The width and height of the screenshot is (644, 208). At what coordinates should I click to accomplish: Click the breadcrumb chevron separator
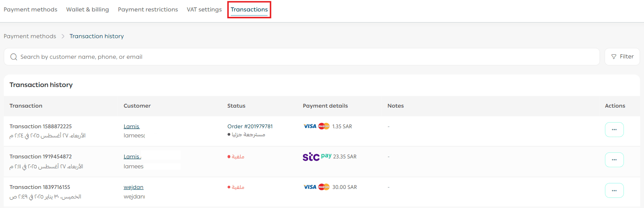point(63,36)
